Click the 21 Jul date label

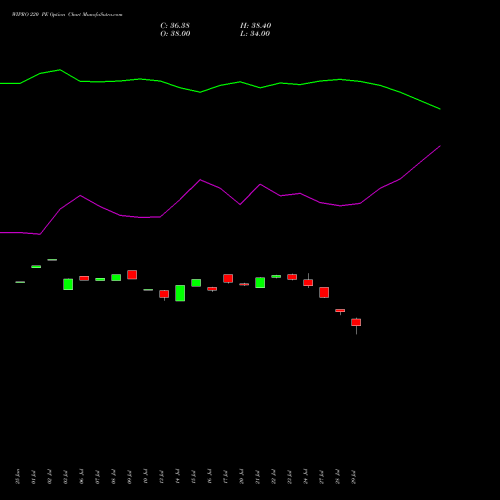257,477
